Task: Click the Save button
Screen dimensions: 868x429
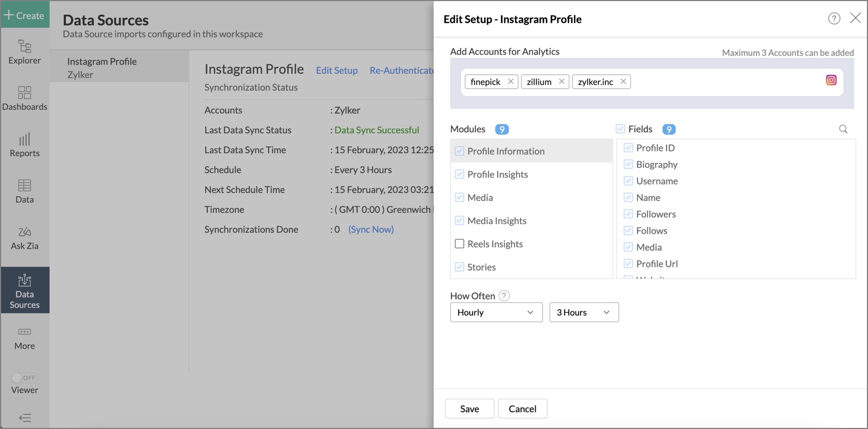Action: (x=470, y=409)
